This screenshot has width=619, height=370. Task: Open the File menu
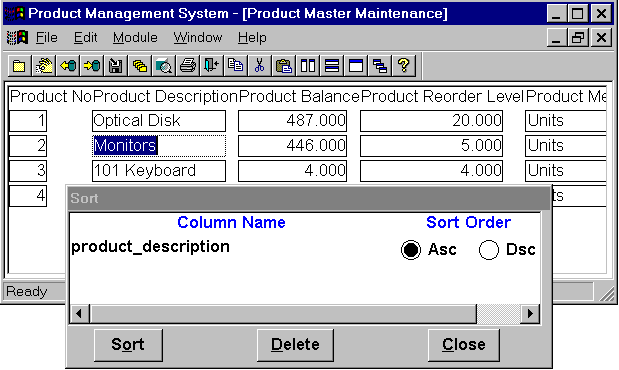[47, 38]
